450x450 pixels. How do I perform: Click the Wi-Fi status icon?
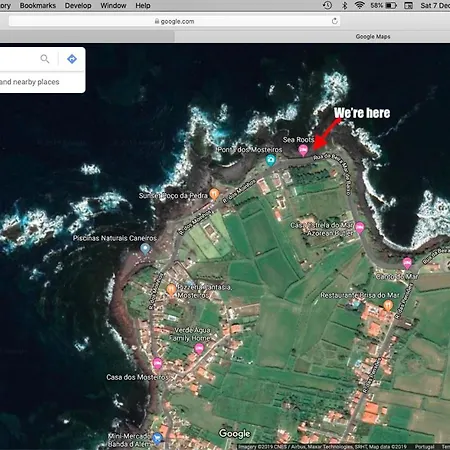359,5
